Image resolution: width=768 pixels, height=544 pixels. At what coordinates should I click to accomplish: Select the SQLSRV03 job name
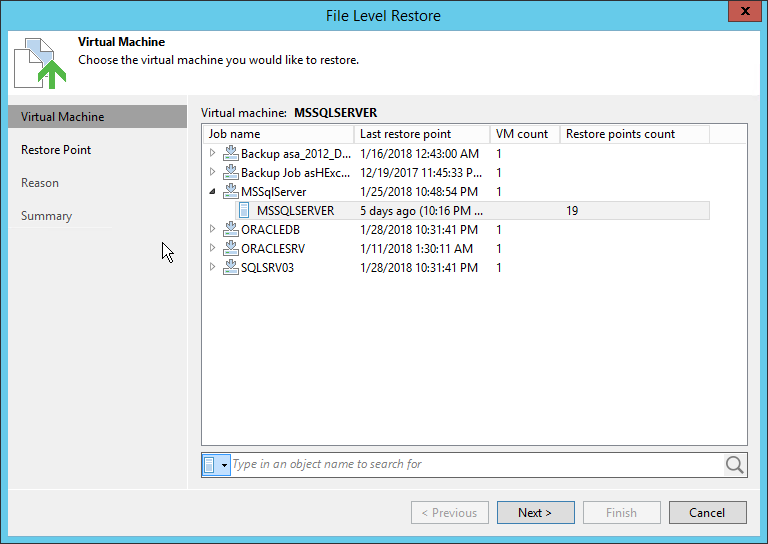coord(267,268)
